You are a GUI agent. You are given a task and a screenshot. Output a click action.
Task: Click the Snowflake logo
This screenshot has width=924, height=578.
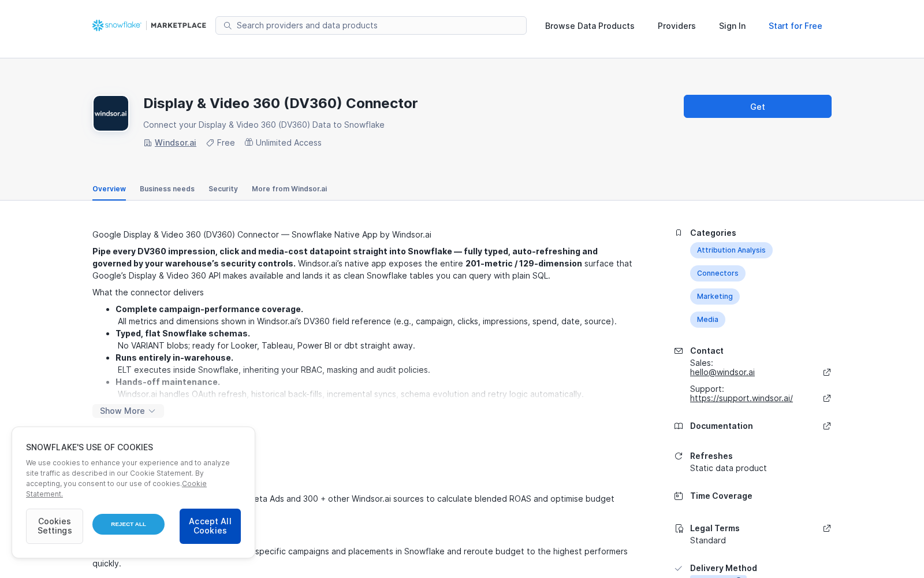(x=117, y=25)
